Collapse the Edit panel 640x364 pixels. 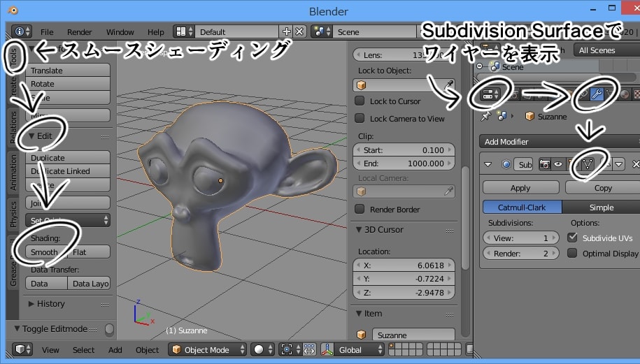point(31,136)
